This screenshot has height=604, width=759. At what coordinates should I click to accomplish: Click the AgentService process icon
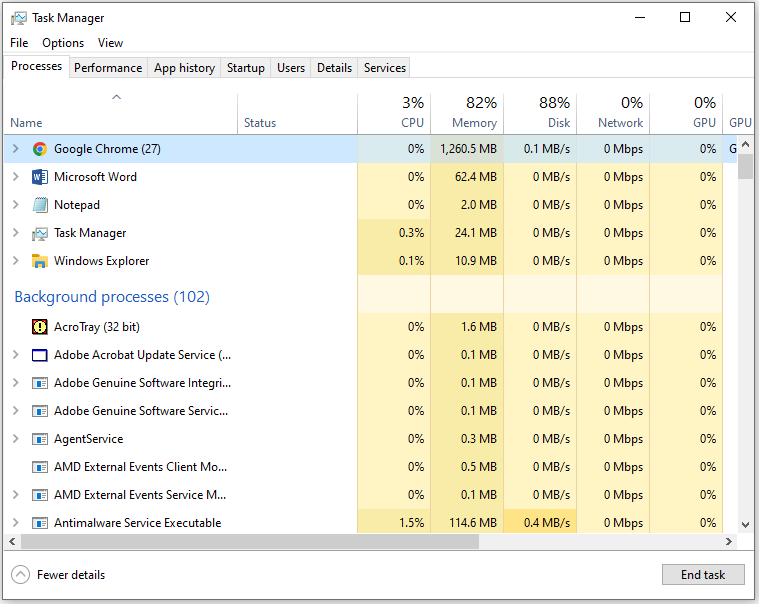tap(40, 439)
